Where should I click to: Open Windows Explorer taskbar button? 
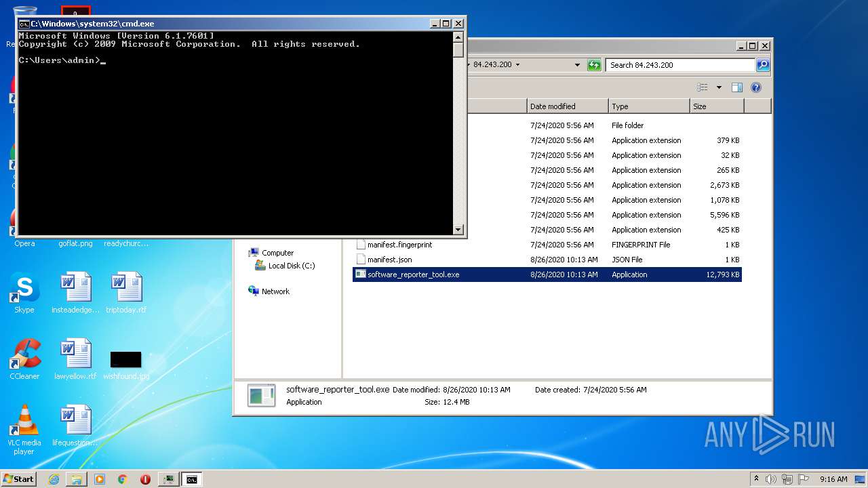[x=77, y=479]
